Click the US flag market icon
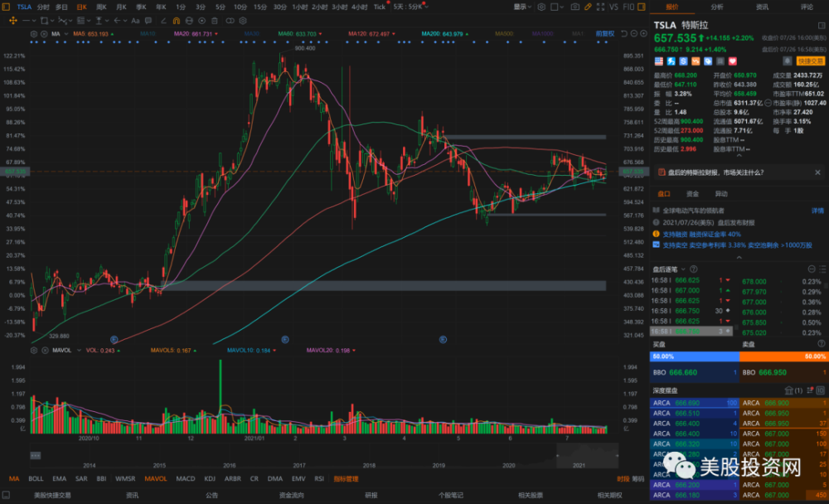 tap(659, 61)
